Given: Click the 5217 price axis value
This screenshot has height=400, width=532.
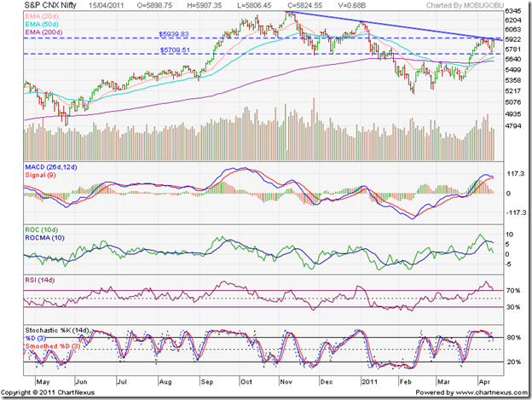Looking at the screenshot, I should (x=512, y=91).
